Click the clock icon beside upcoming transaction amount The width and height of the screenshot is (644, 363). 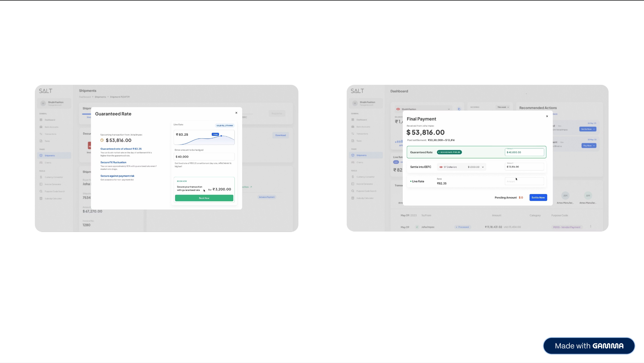[102, 140]
